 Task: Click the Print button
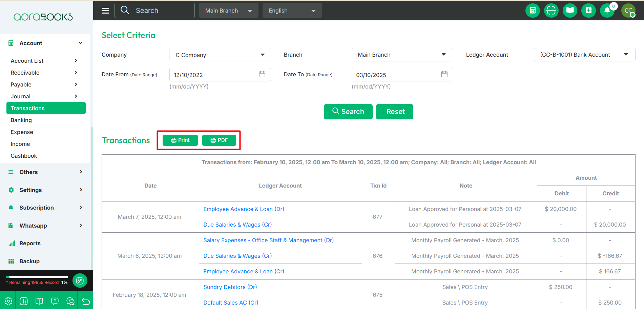coord(180,140)
